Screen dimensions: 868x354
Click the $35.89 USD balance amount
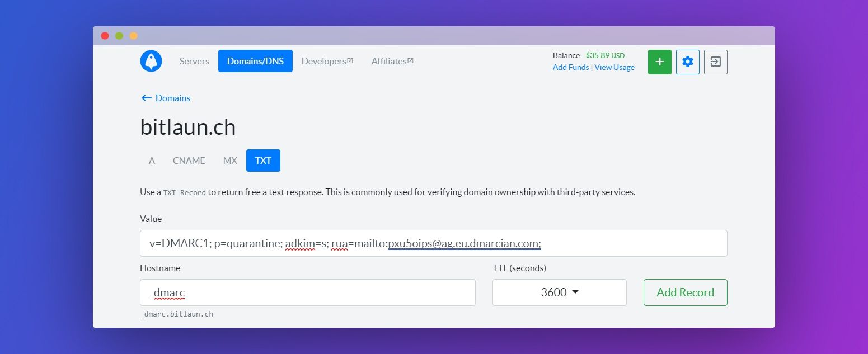click(x=605, y=55)
